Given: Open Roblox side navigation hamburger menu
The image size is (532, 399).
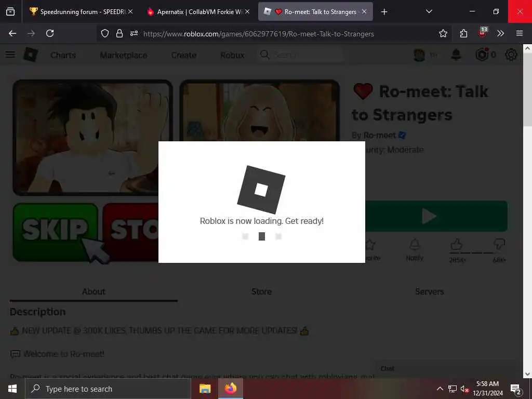Looking at the screenshot, I should pos(10,55).
